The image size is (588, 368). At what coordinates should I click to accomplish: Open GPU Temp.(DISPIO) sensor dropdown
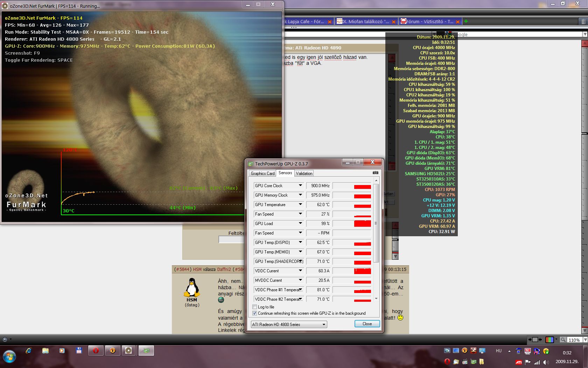click(300, 242)
